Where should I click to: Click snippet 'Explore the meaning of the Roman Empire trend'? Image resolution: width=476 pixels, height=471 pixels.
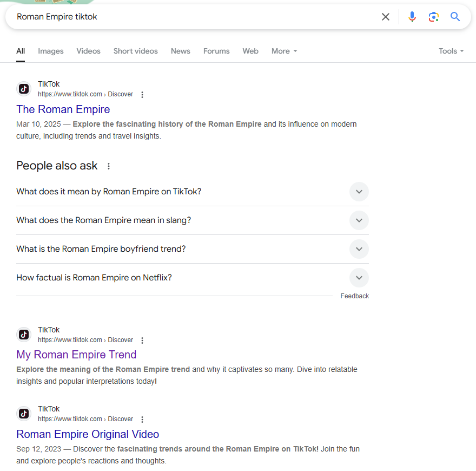coord(103,370)
